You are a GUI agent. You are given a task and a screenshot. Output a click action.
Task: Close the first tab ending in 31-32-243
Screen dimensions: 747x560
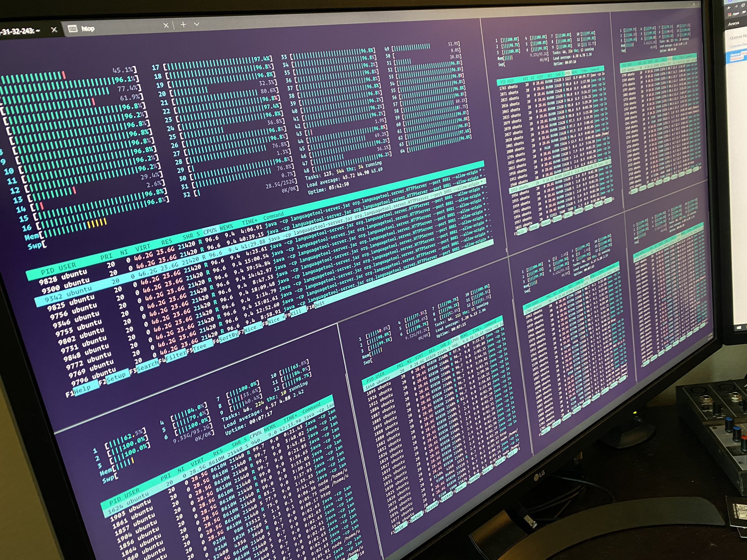point(54,30)
